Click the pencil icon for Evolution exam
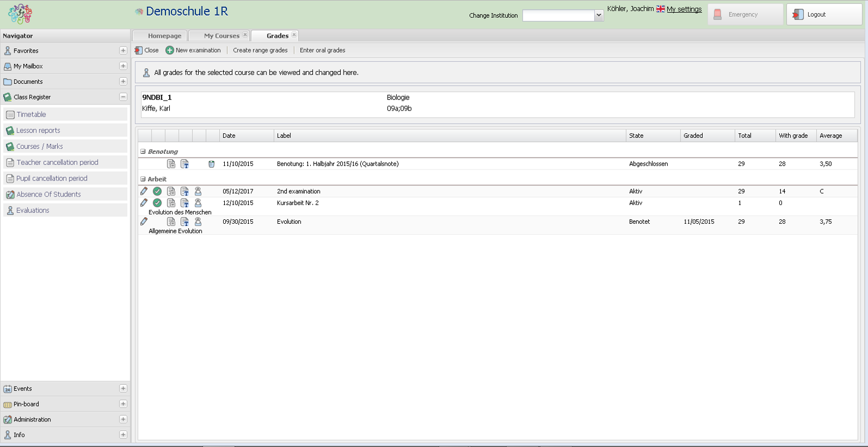868x447 pixels. click(x=144, y=222)
